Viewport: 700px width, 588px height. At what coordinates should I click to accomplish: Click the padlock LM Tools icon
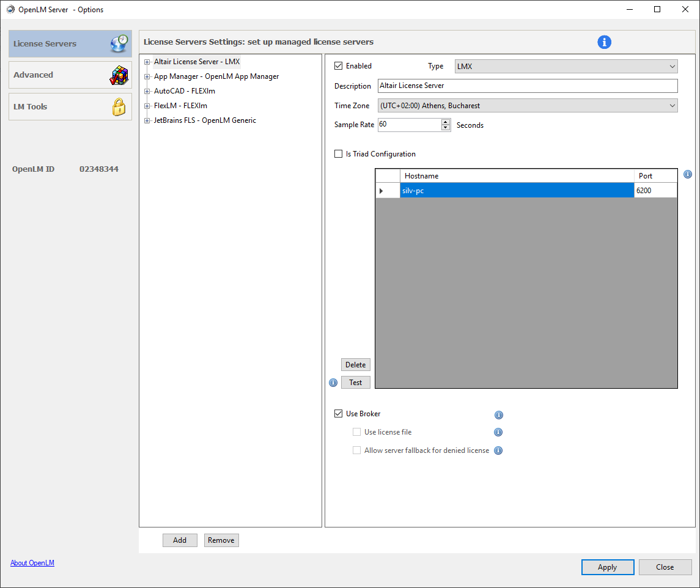click(119, 107)
